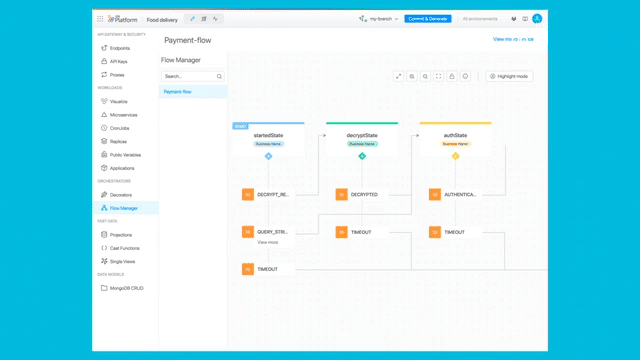Open the documentation book icon
This screenshot has width=640, height=360.
point(525,19)
